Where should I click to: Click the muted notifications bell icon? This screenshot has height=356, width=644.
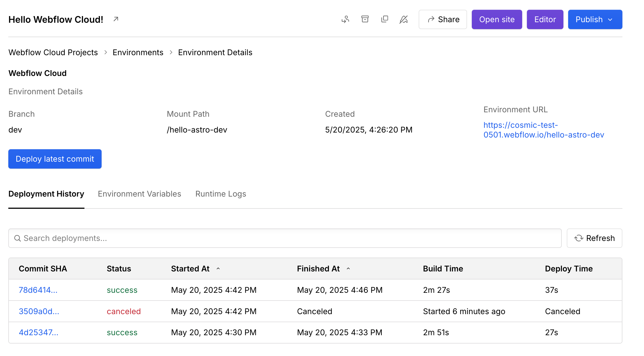click(x=404, y=19)
